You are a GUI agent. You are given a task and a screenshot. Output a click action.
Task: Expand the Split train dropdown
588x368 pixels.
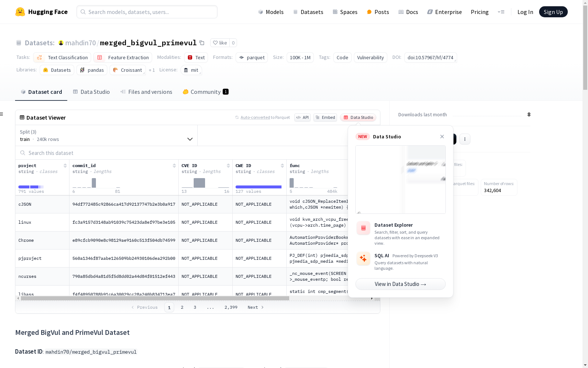click(x=107, y=135)
